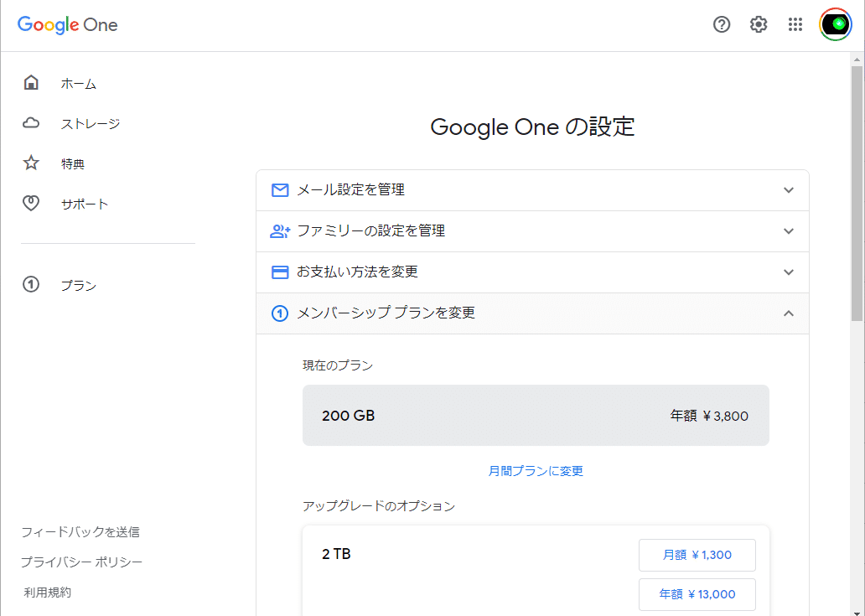The width and height of the screenshot is (865, 616).
Task: Open フィードバックを送信 link
Action: click(x=80, y=531)
